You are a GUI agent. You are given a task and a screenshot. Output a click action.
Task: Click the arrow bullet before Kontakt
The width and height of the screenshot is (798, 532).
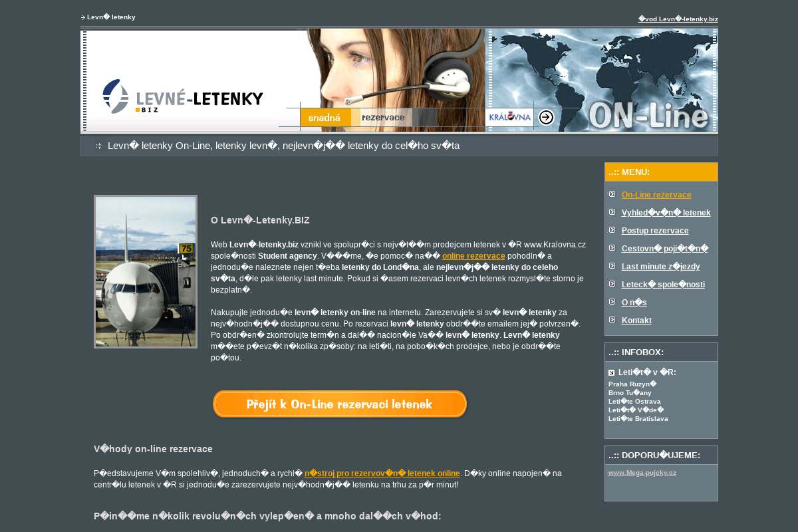(x=612, y=320)
